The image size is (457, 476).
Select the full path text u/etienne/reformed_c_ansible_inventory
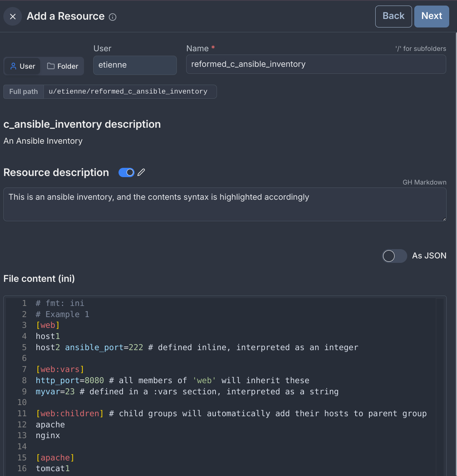pos(128,91)
